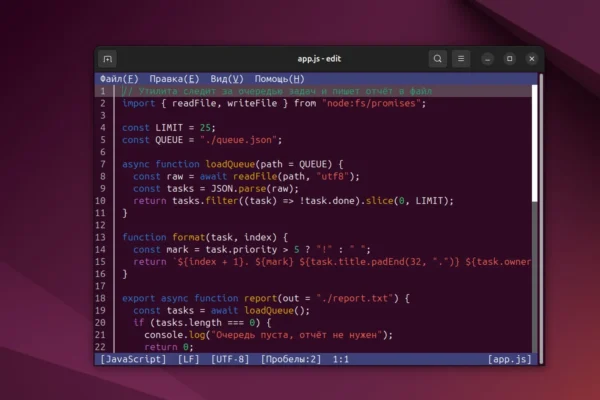Open the Файл(F) menu
This screenshot has width=600, height=400.
[x=119, y=79]
